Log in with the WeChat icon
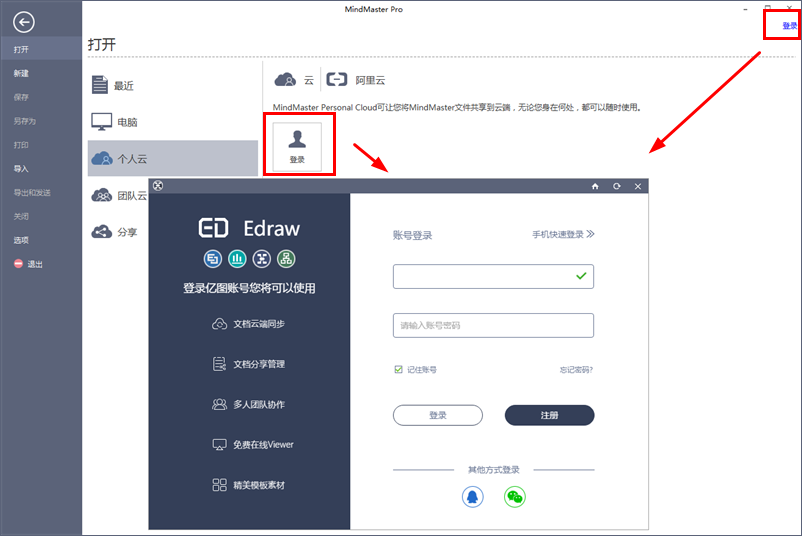 [515, 497]
